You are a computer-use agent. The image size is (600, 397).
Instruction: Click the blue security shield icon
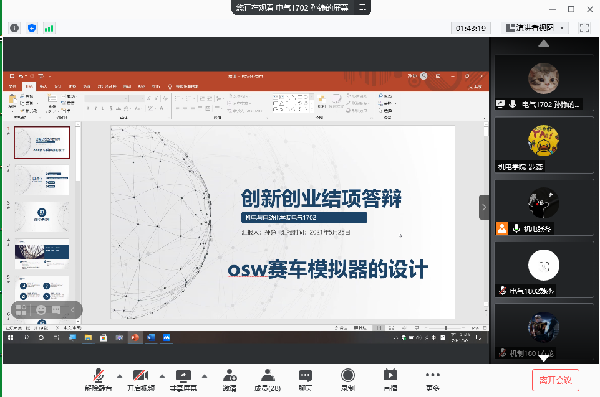click(32, 28)
